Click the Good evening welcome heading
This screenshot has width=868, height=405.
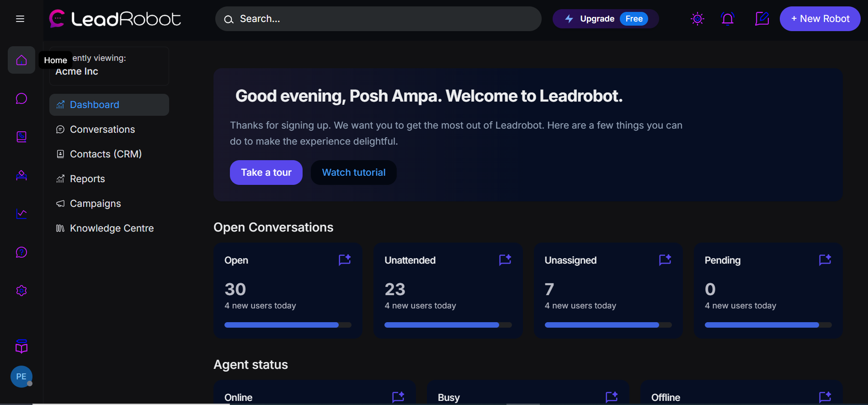(x=429, y=96)
